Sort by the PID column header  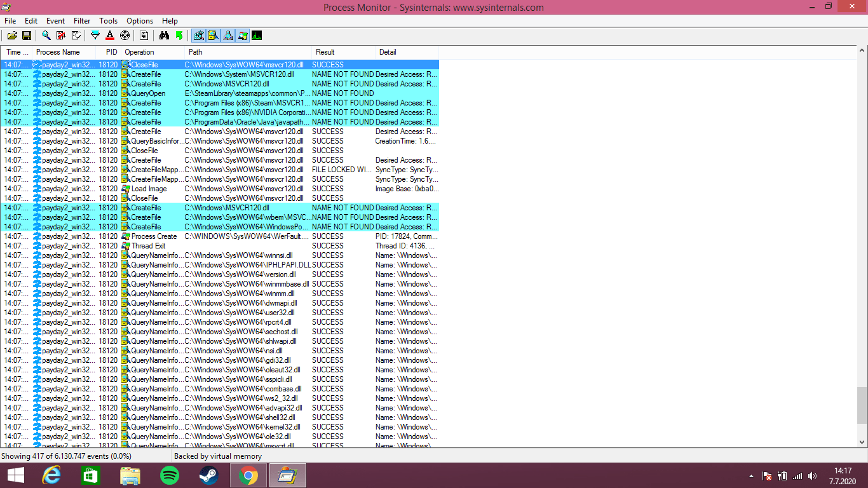(108, 52)
